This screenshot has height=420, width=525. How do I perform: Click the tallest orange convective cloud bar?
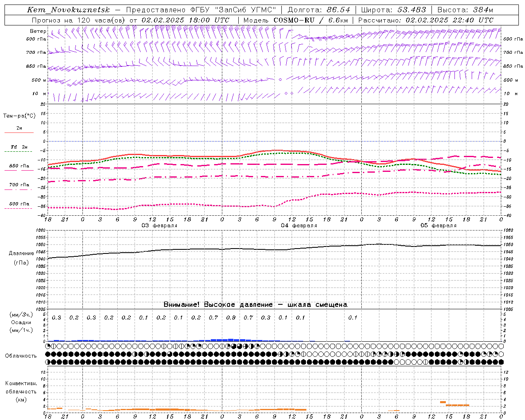[443, 402]
